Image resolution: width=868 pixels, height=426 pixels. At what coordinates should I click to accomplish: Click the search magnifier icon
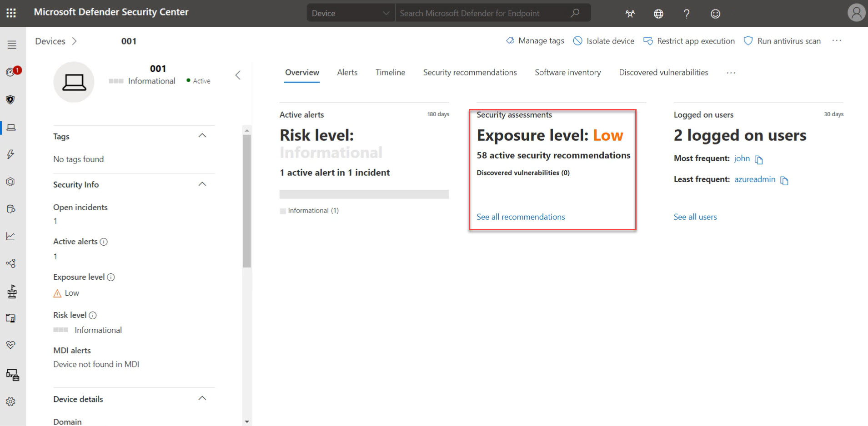pyautogui.click(x=575, y=13)
